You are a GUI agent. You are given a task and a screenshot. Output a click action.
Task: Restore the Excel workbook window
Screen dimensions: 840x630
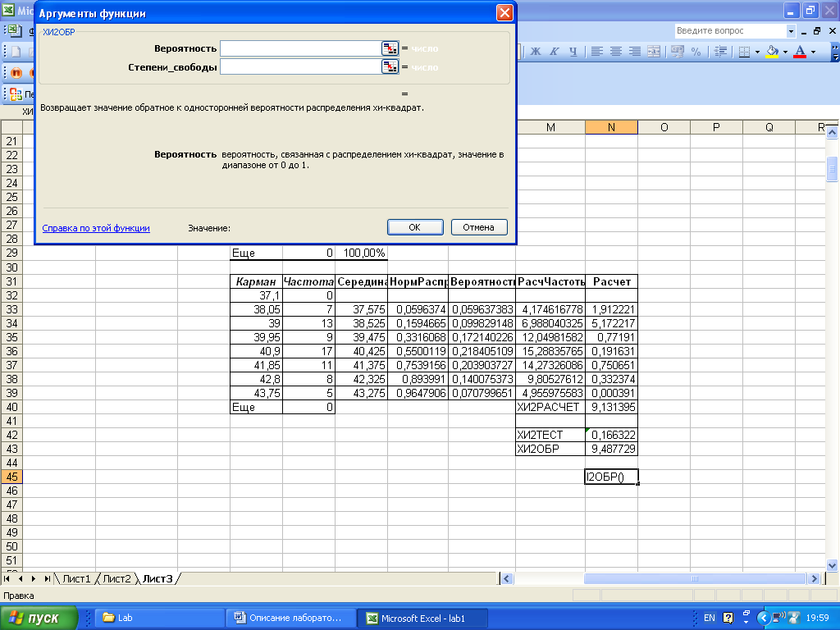818,31
